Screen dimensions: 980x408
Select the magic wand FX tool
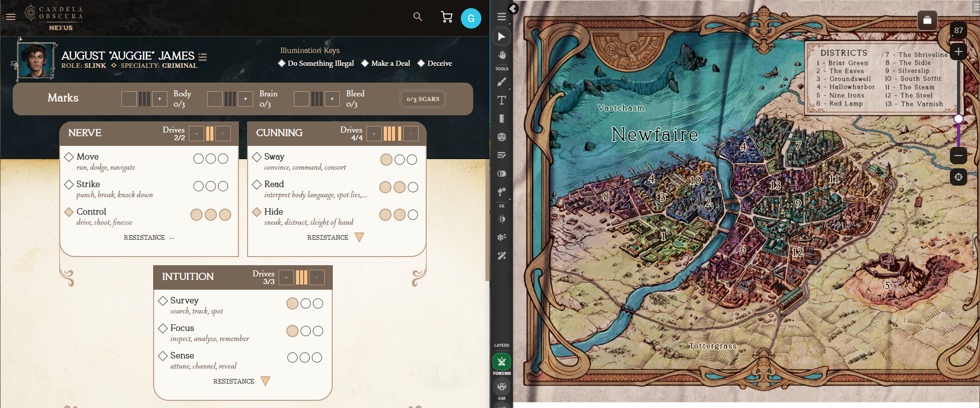(502, 256)
